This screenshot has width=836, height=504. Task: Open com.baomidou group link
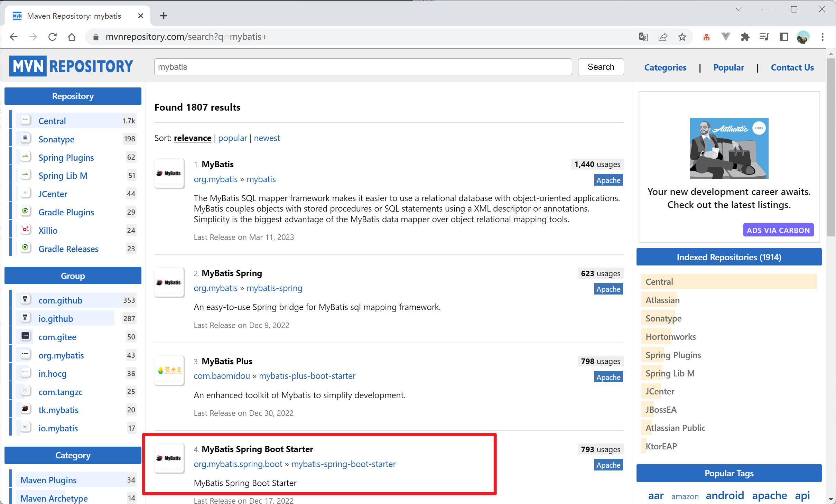222,376
